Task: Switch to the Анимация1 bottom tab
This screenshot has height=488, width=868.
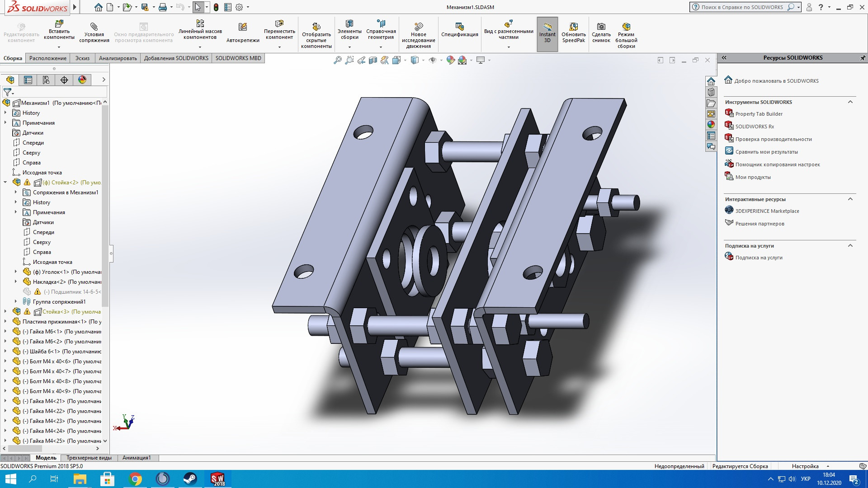Action: (137, 458)
